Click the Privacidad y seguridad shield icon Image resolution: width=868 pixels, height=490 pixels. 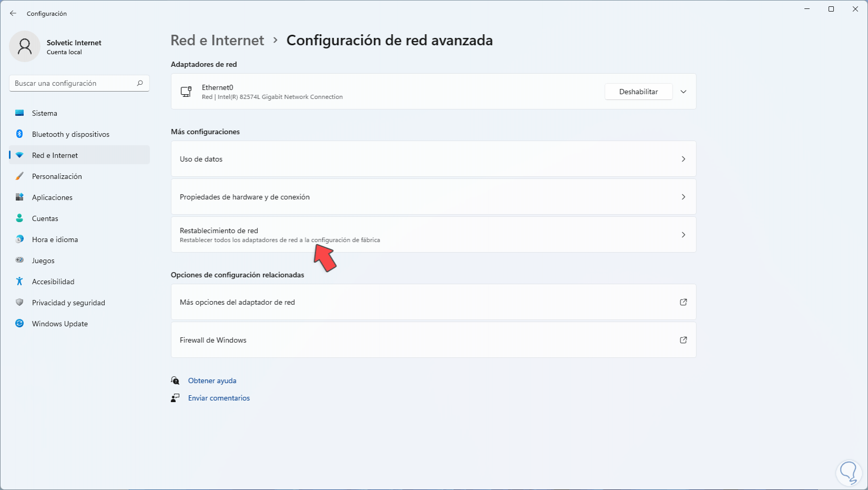pyautogui.click(x=19, y=303)
